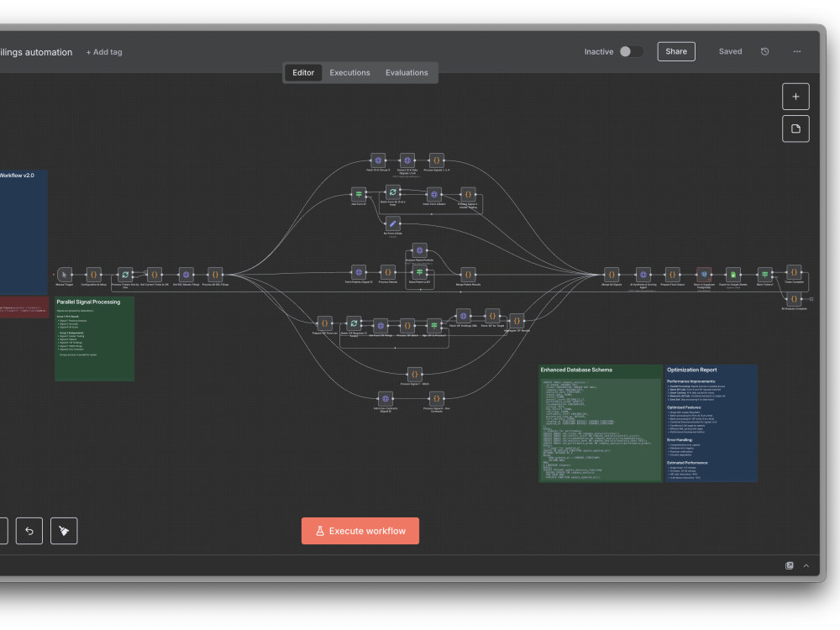Select the Fetch Patents HTTP node
Viewport: 840px width, 630px height.
(x=359, y=272)
